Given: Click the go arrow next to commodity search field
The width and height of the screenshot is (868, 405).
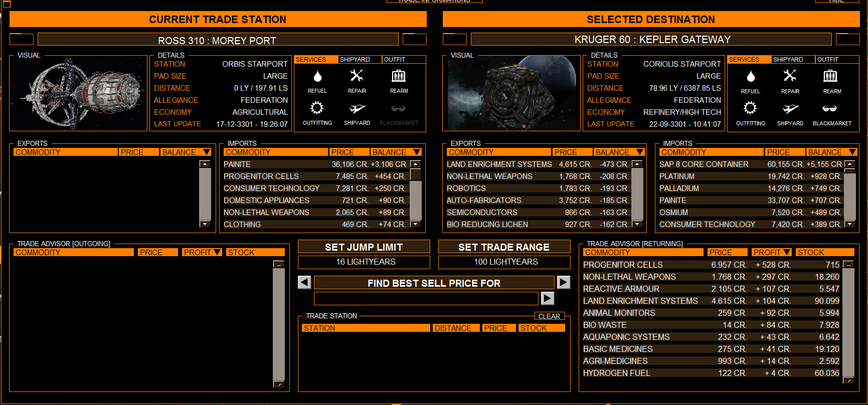Looking at the screenshot, I should 548,298.
